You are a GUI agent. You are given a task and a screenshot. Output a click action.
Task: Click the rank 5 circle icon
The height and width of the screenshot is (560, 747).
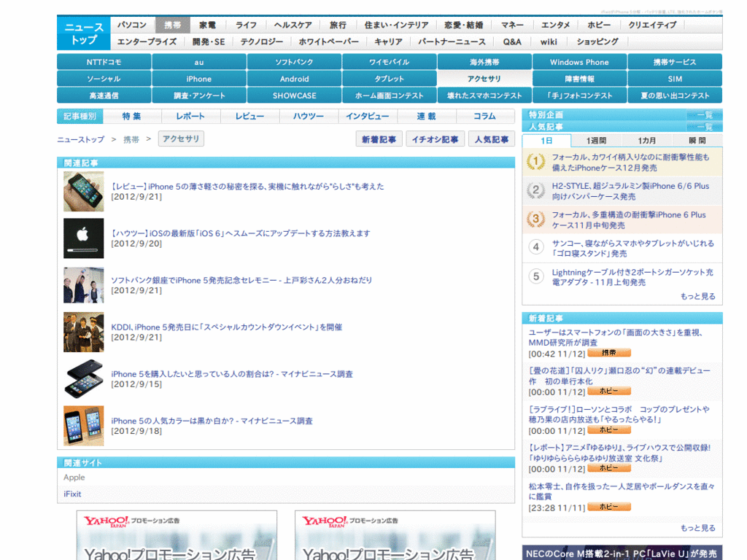[536, 276]
